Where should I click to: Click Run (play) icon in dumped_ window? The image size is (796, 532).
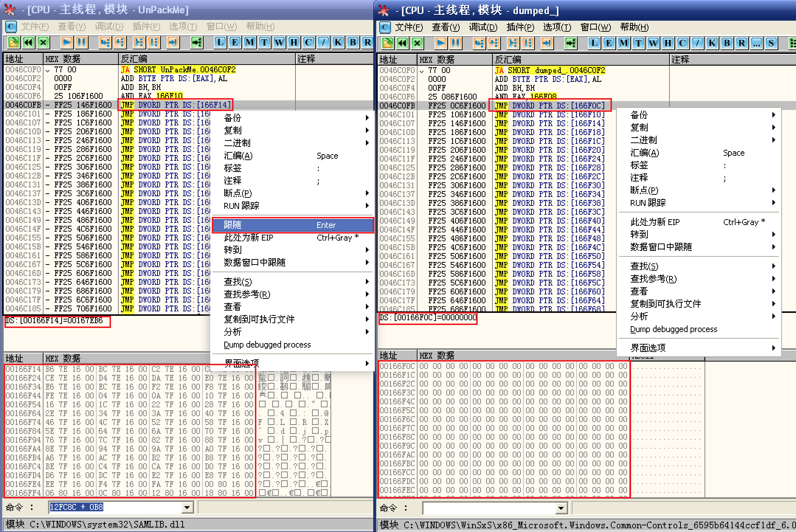[x=440, y=43]
